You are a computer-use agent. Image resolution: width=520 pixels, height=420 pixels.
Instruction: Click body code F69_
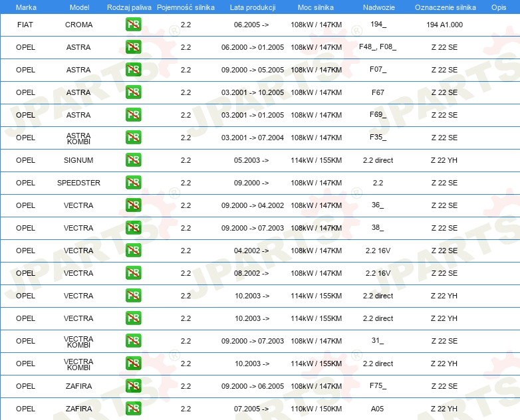point(378,115)
